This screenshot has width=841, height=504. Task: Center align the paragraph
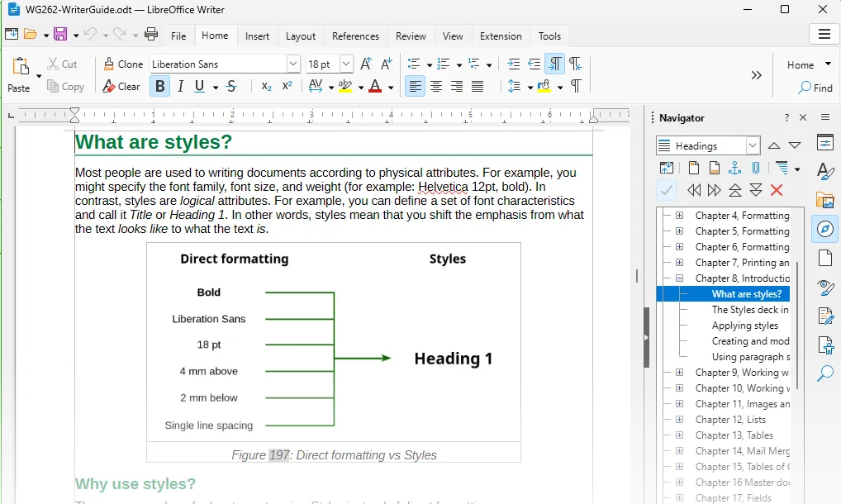click(436, 86)
